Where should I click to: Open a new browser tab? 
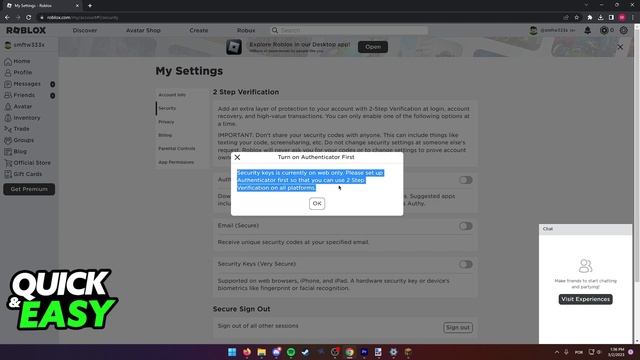90,6
